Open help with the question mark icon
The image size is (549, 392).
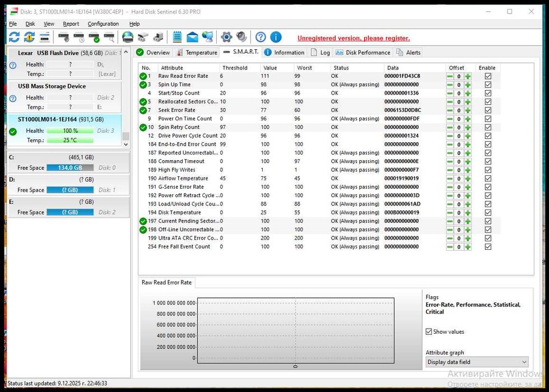(260, 38)
